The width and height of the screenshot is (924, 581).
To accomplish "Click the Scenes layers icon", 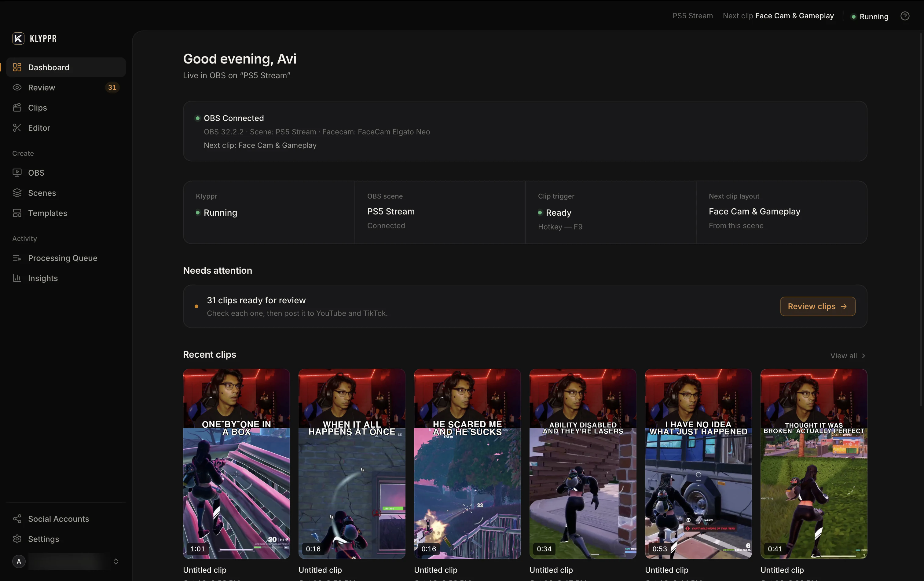I will pyautogui.click(x=17, y=193).
